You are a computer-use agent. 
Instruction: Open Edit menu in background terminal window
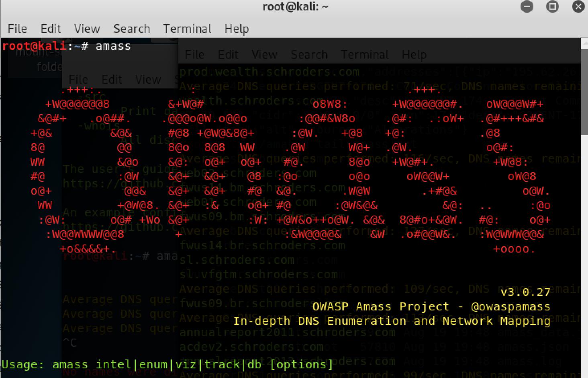[x=228, y=54]
